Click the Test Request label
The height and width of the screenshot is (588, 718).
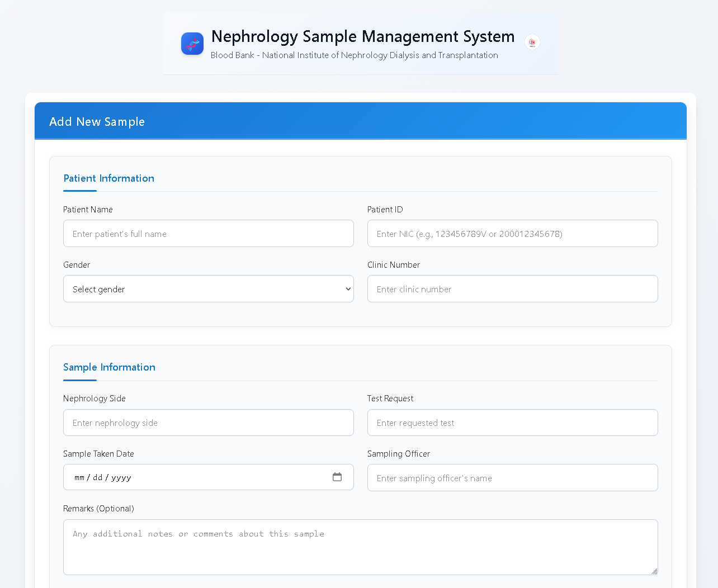pyautogui.click(x=390, y=399)
